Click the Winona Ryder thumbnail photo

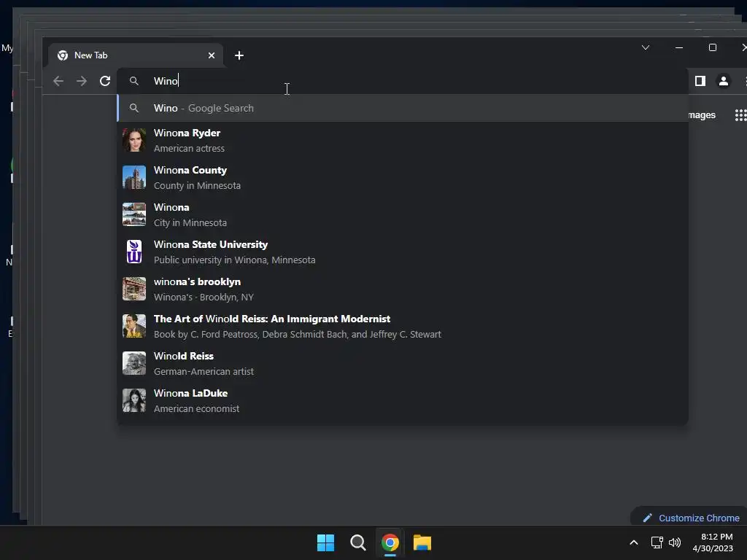(134, 140)
